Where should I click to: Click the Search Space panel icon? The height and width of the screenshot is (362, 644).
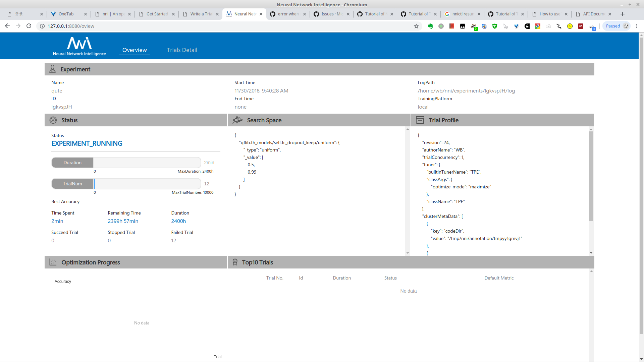coord(238,120)
